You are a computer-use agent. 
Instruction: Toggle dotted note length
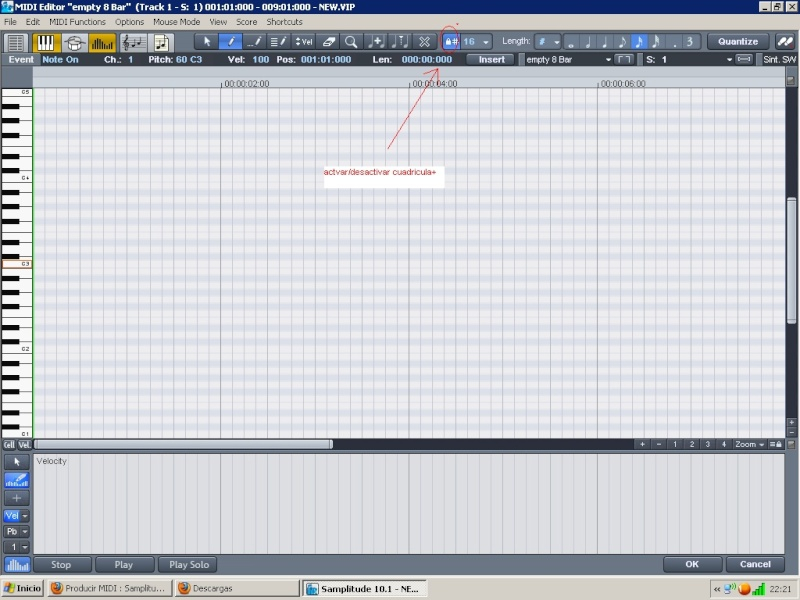point(673,42)
